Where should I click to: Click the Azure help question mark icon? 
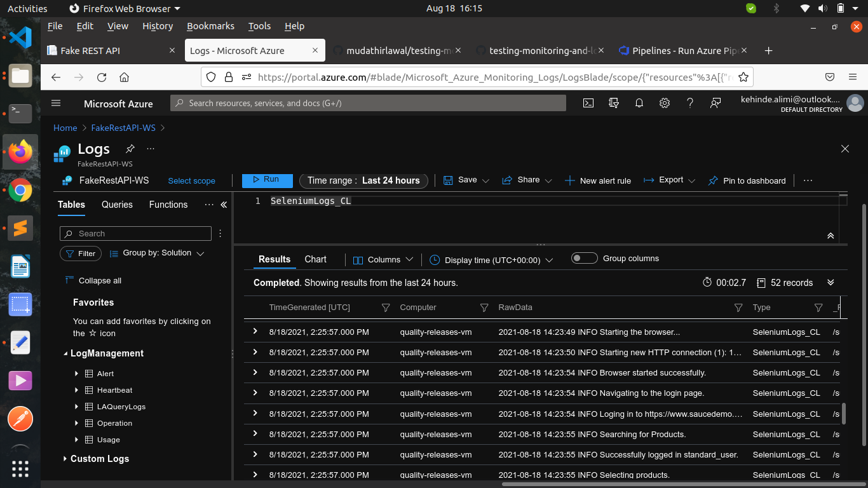point(690,103)
